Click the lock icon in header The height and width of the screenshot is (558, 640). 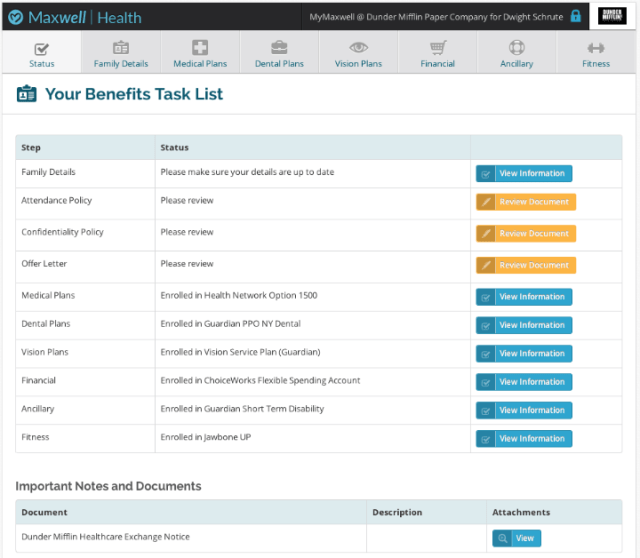(x=576, y=16)
